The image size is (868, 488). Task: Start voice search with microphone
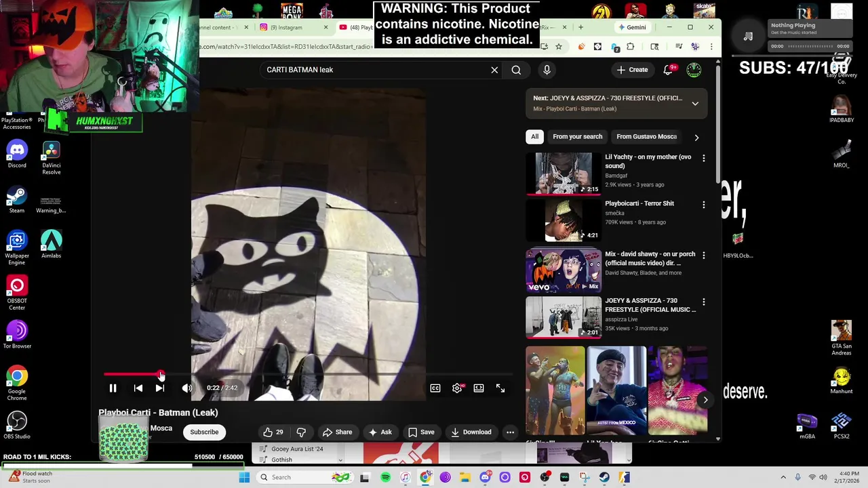(x=547, y=70)
